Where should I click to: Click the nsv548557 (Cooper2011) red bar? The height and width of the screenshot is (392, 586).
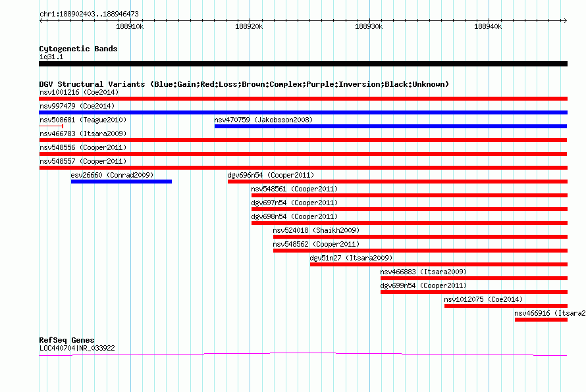(x=303, y=168)
